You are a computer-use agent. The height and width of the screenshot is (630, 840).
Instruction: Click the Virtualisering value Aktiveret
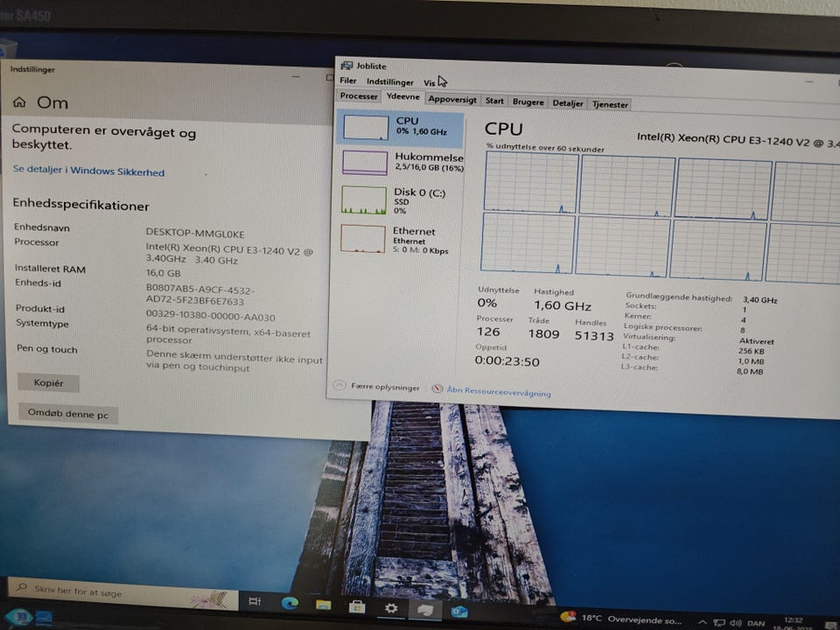pyautogui.click(x=756, y=341)
